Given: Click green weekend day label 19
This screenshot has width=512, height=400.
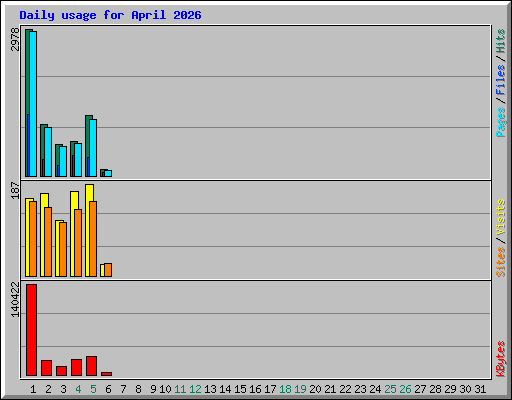Looking at the screenshot, I should point(300,389).
